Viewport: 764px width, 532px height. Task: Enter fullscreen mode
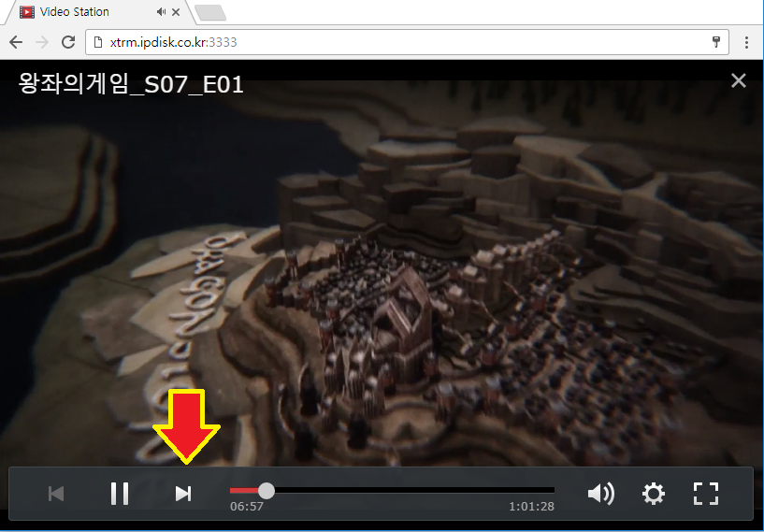click(x=705, y=494)
